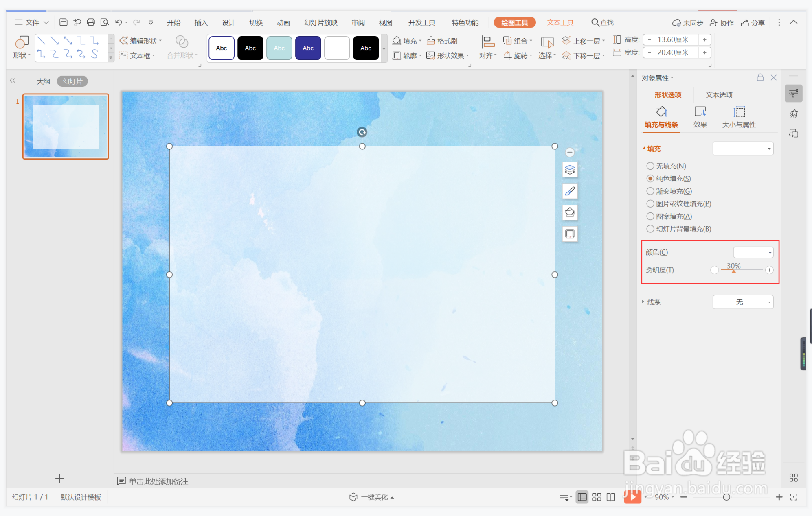Click One-click Beautify (一键美化) button
Image resolution: width=812 pixels, height=516 pixels.
(x=372, y=497)
